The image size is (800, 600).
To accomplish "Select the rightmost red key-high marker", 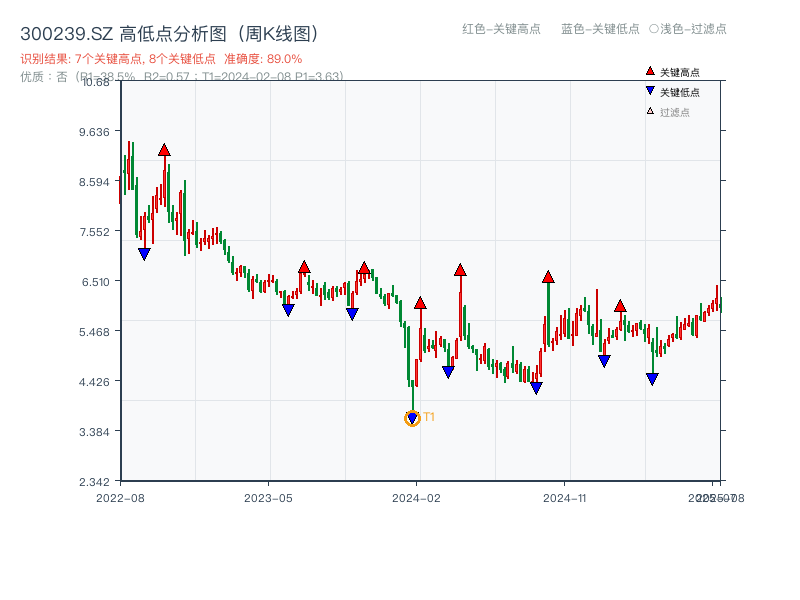I will tap(620, 306).
